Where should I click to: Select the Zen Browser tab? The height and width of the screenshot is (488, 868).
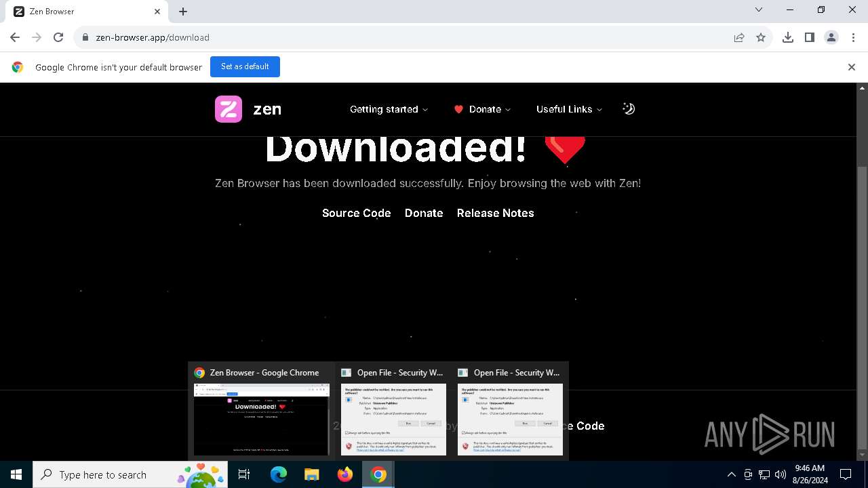[85, 12]
